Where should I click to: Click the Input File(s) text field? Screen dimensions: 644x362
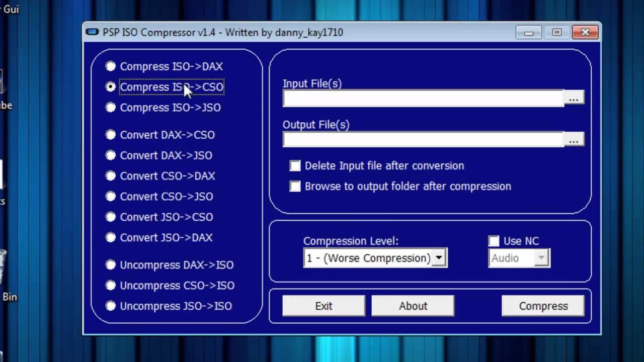click(x=423, y=98)
